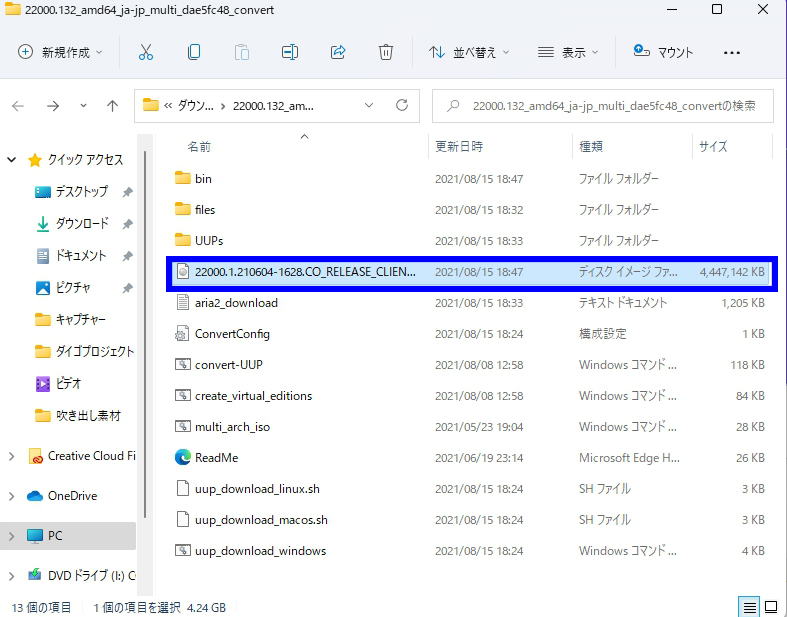Click the search box for this folder
Viewport: 787px width, 617px height.
(x=603, y=106)
